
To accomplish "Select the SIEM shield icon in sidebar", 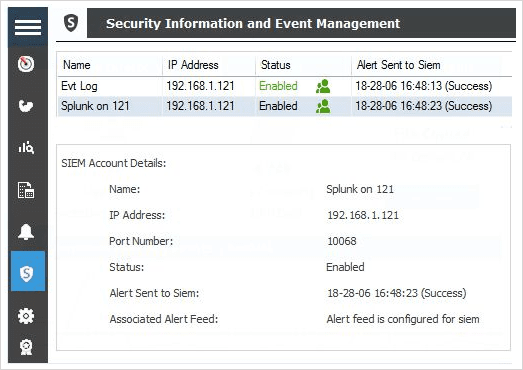I will click(28, 271).
